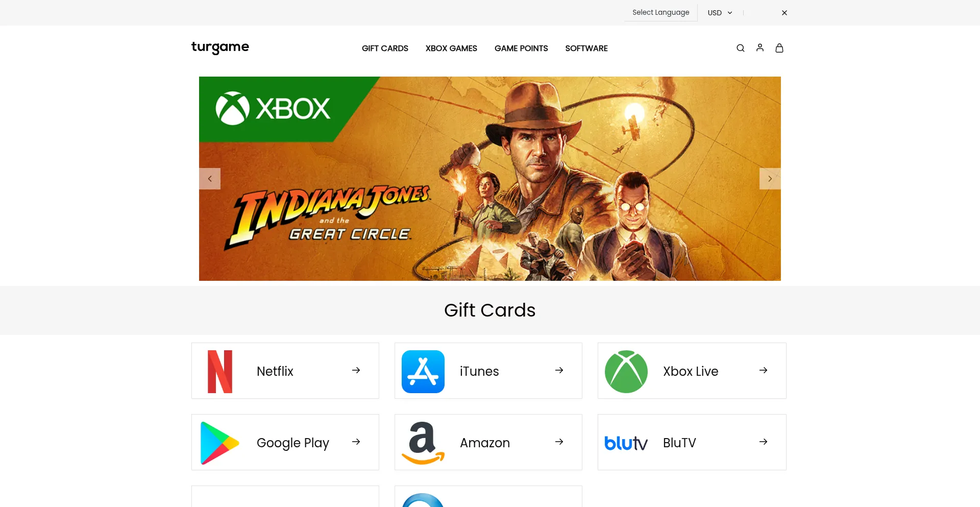The width and height of the screenshot is (980, 507).
Task: Open the shopping bag cart icon
Action: (x=779, y=48)
